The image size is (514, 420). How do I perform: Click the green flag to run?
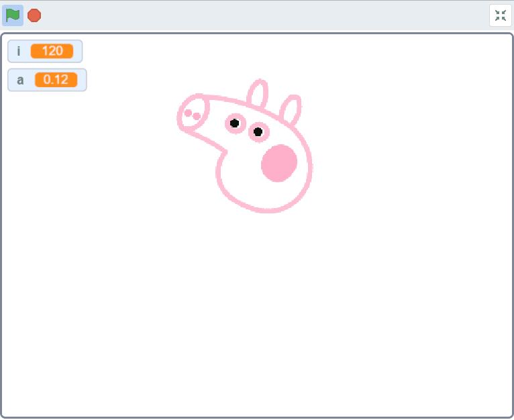coord(13,15)
